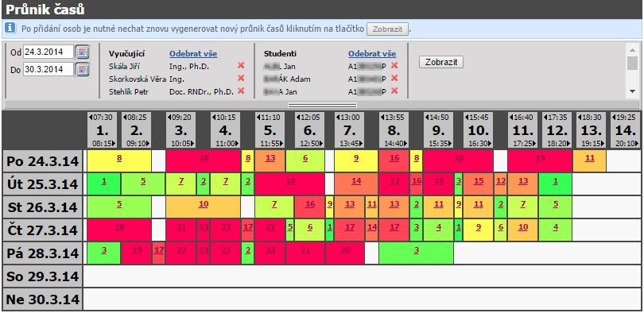Click the 20 link in Friday's row
This screenshot has width=644, height=313.
(x=345, y=249)
